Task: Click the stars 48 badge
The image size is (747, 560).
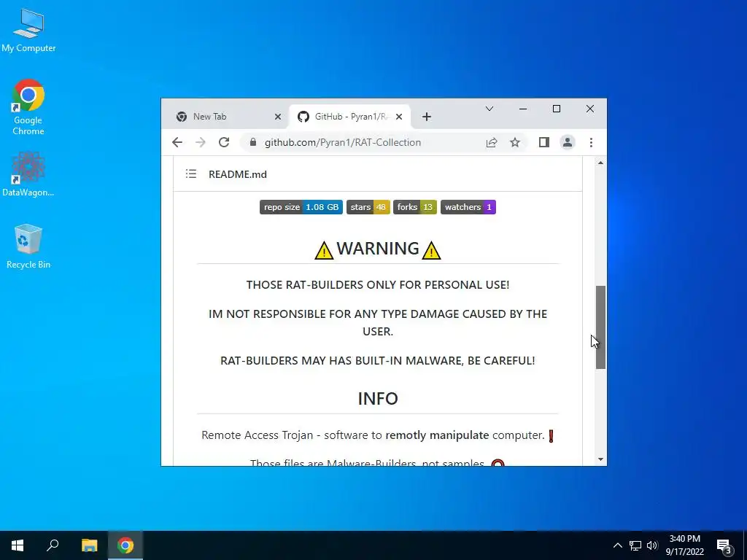Action: click(x=368, y=207)
